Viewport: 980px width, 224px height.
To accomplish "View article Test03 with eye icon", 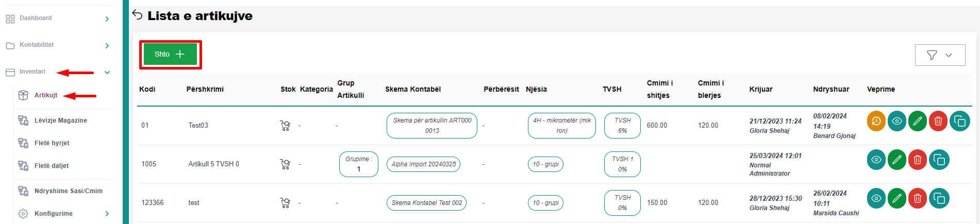I will [x=896, y=122].
